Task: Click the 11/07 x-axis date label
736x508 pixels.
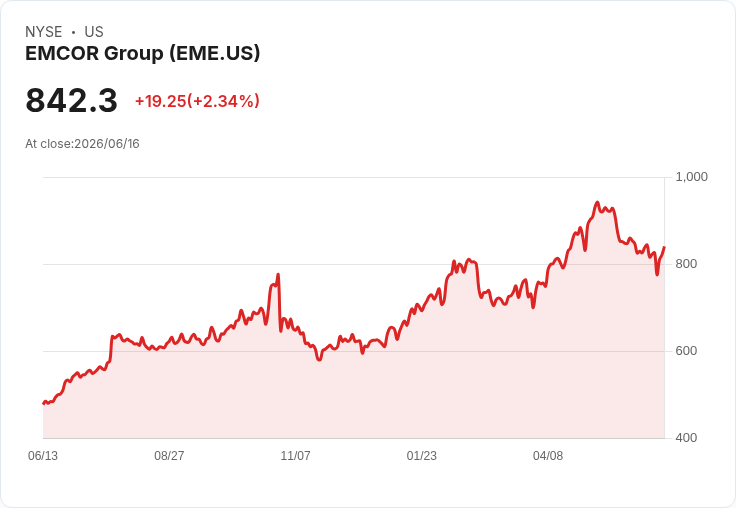Action: point(295,455)
